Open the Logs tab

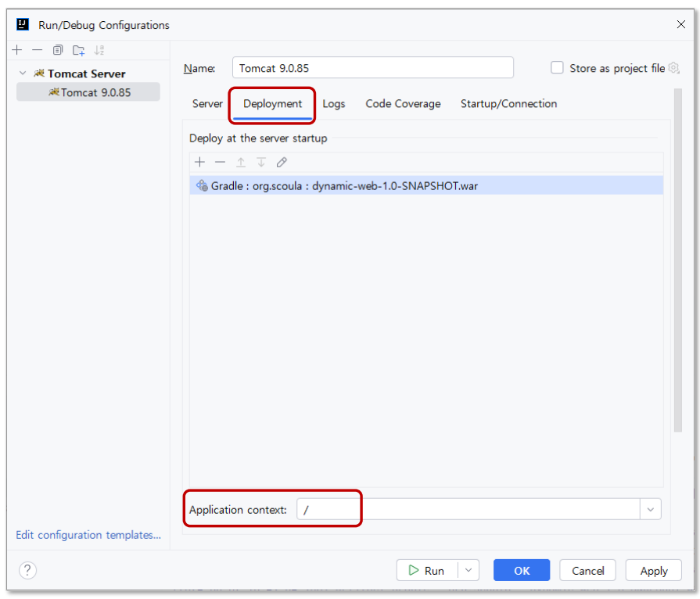[x=333, y=103]
